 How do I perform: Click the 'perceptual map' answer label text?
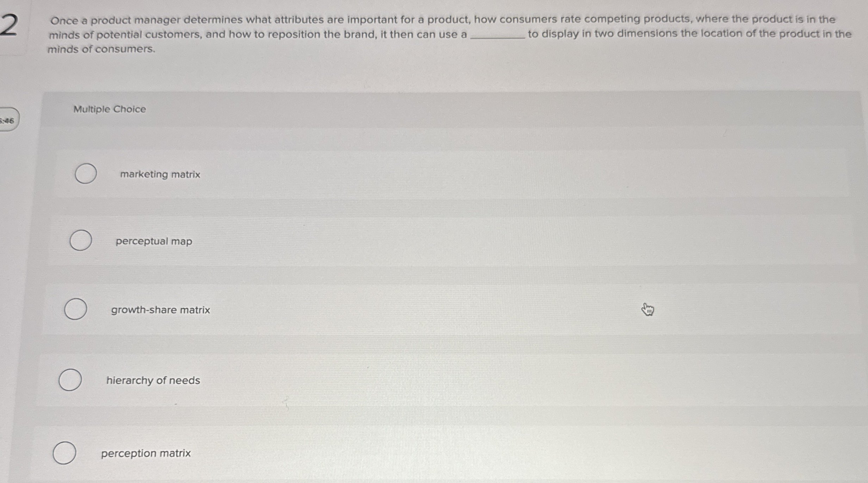coord(154,242)
